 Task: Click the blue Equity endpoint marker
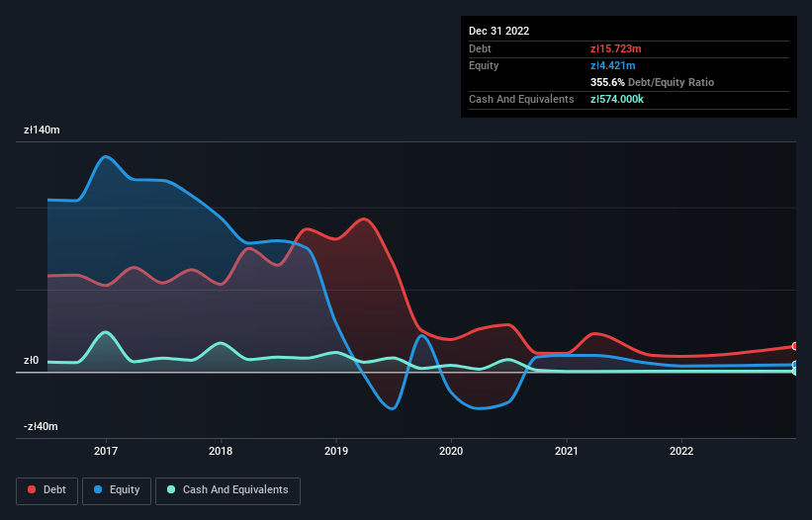pyautogui.click(x=795, y=365)
